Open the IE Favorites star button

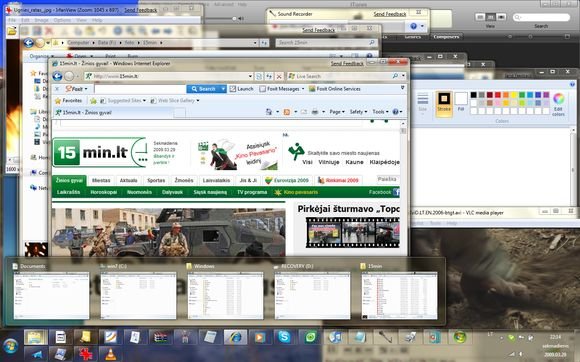(x=68, y=101)
